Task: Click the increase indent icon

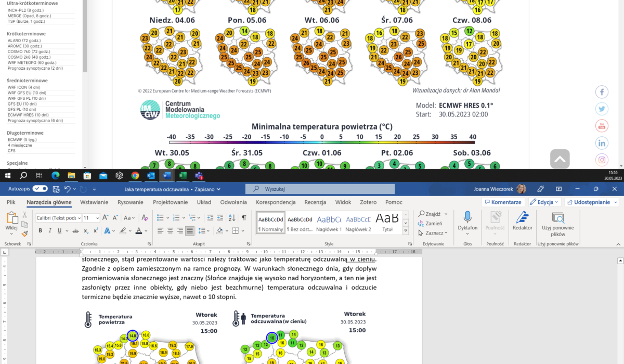Action: coord(221,218)
